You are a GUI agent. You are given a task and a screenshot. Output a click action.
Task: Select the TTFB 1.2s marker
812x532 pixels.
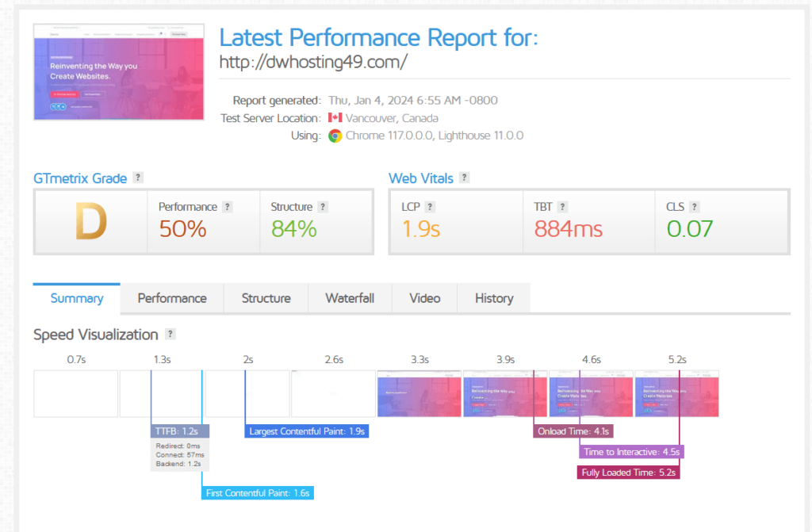[x=178, y=431]
